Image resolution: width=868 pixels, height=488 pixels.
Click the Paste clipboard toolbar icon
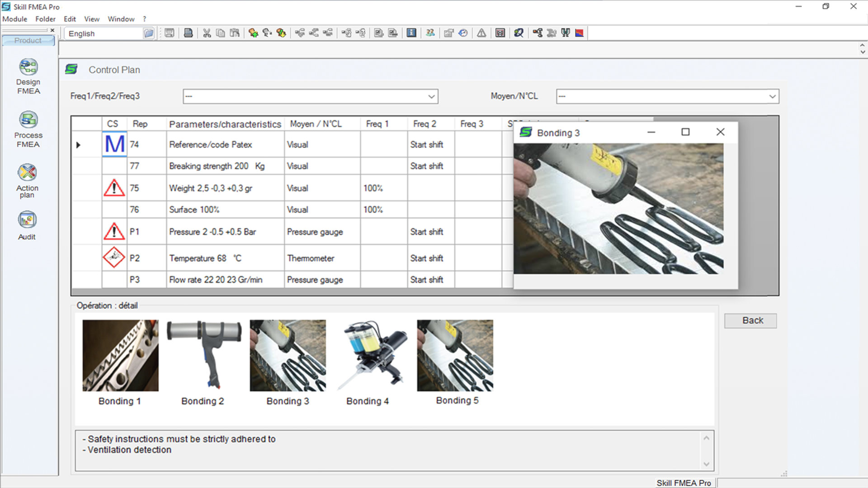(235, 33)
